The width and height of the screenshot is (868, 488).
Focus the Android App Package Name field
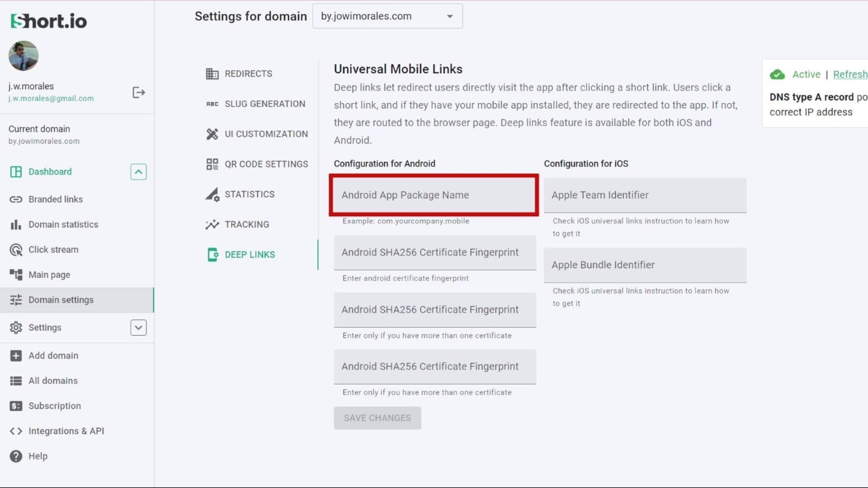tap(435, 195)
